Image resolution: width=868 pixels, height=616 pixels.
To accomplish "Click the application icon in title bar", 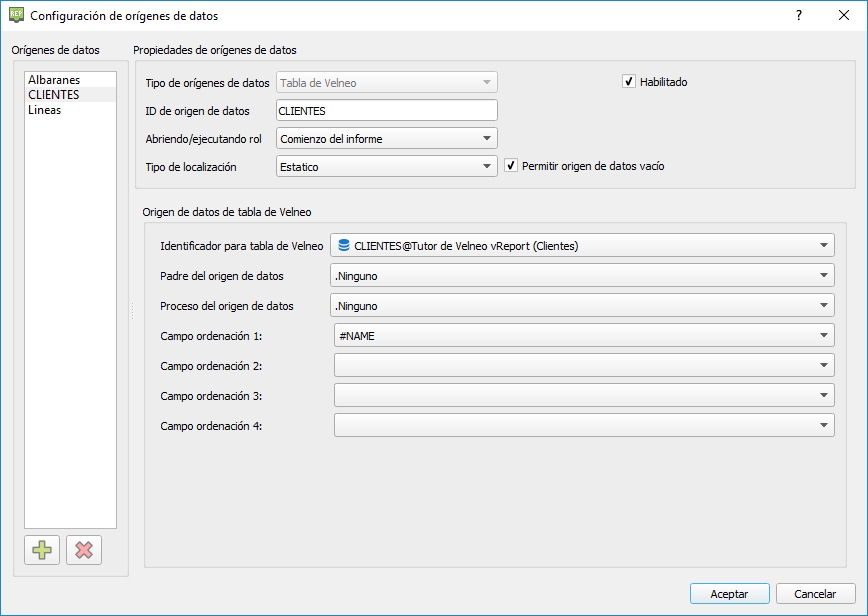I will click(x=15, y=16).
